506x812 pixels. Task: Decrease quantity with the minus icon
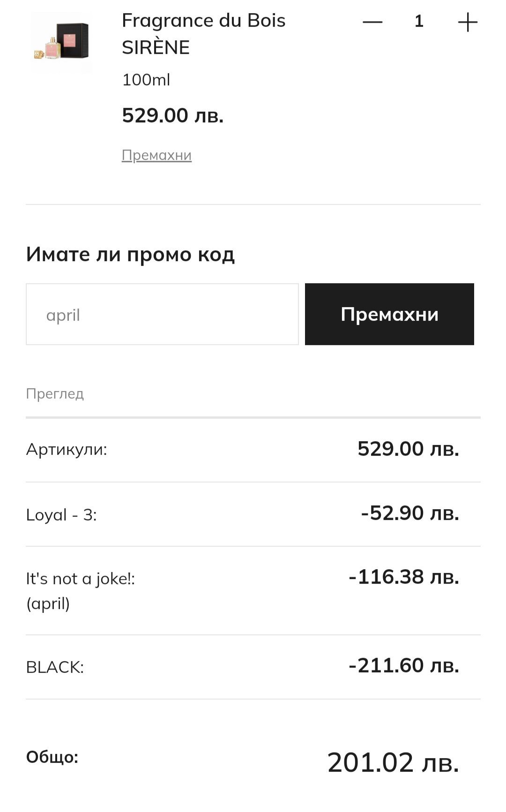pos(372,22)
